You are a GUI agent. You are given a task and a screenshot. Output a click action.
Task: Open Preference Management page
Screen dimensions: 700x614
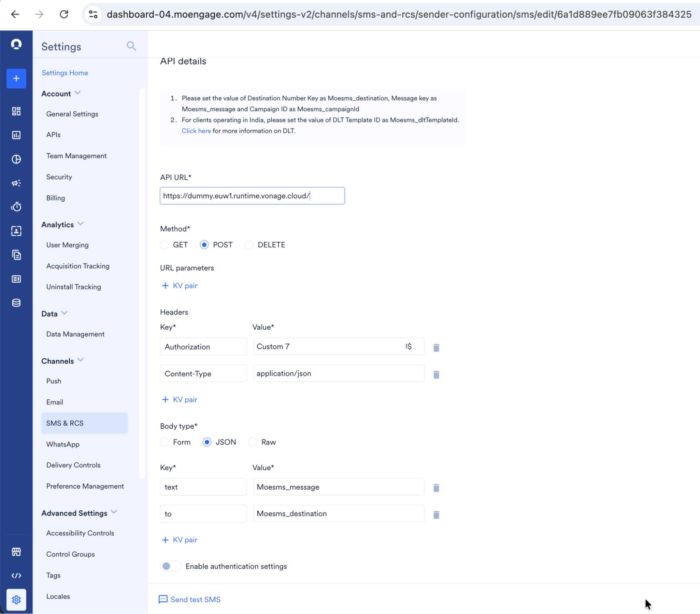(85, 486)
